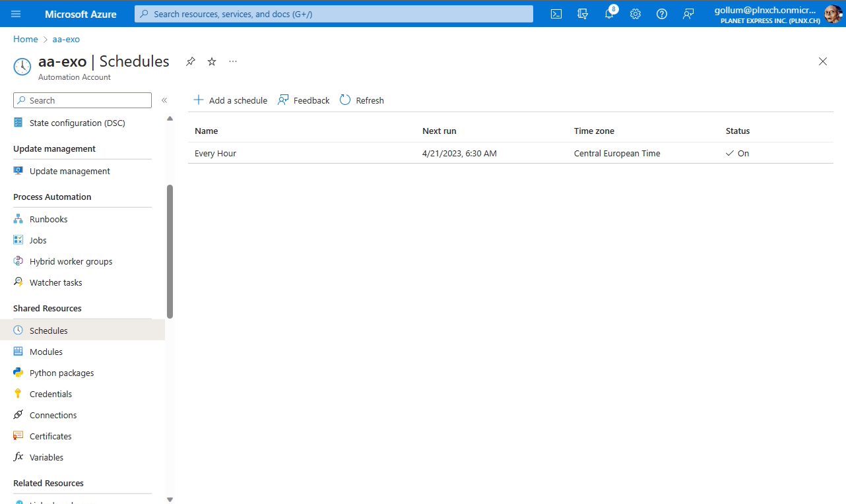The image size is (846, 504).
Task: Select Credentials under Shared Resources
Action: [x=50, y=394]
